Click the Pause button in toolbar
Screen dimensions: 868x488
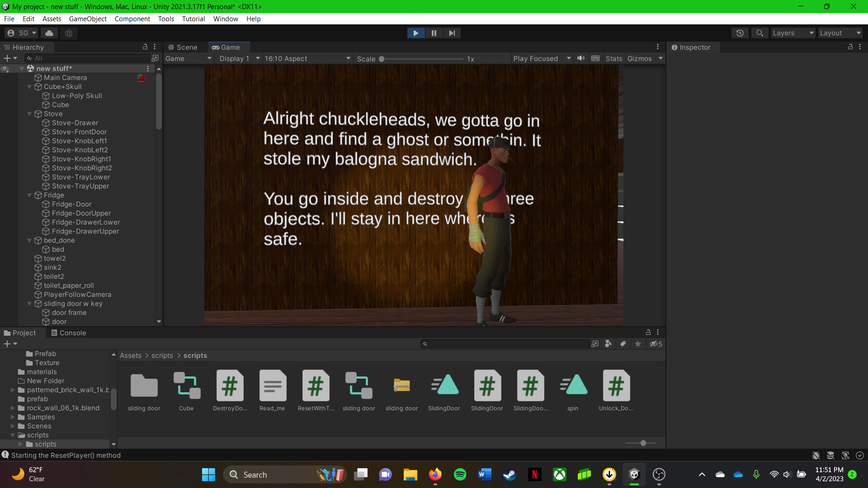[x=434, y=33]
